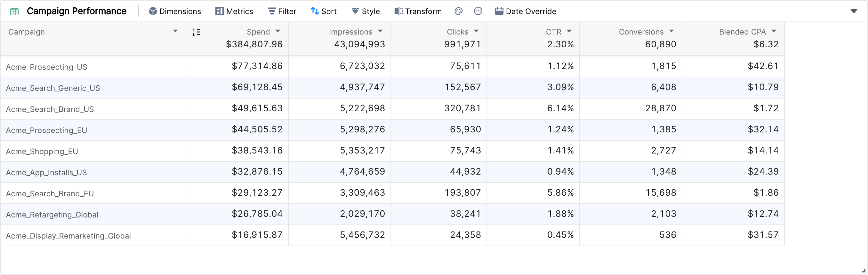Image resolution: width=868 pixels, height=275 pixels.
Task: Select the Acme_Search_Brand_US campaign
Action: click(x=50, y=109)
